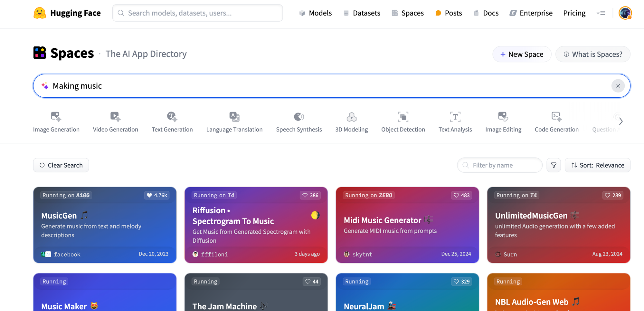Image resolution: width=644 pixels, height=311 pixels.
Task: Open Spaces in top navigation
Action: tap(408, 13)
